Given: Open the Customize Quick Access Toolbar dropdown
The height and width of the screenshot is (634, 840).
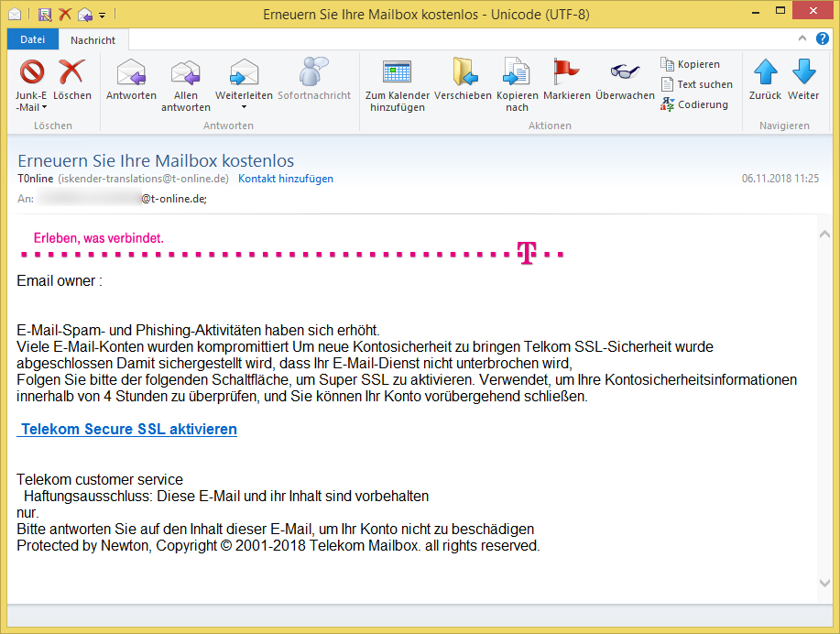Looking at the screenshot, I should coord(103,15).
